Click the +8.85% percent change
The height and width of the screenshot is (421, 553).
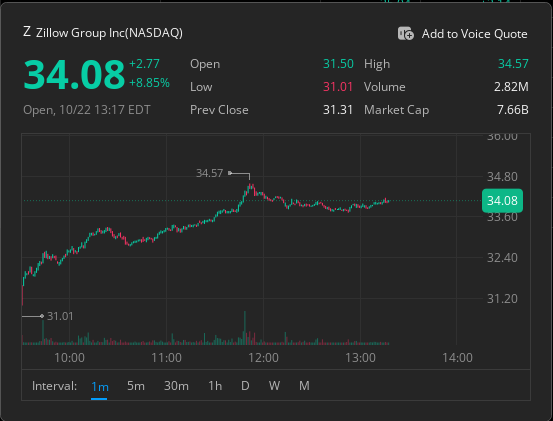point(149,83)
